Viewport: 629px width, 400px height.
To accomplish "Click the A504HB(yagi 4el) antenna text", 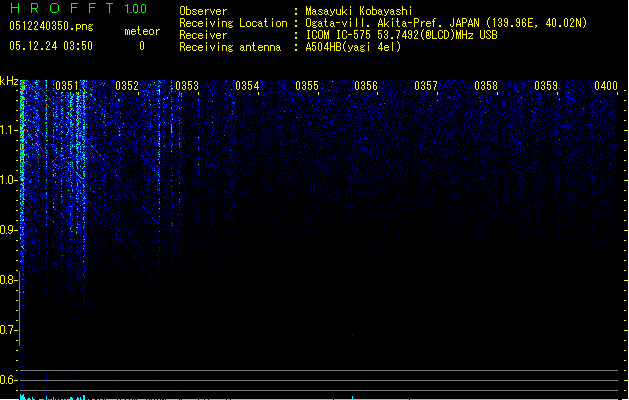I will coord(353,47).
